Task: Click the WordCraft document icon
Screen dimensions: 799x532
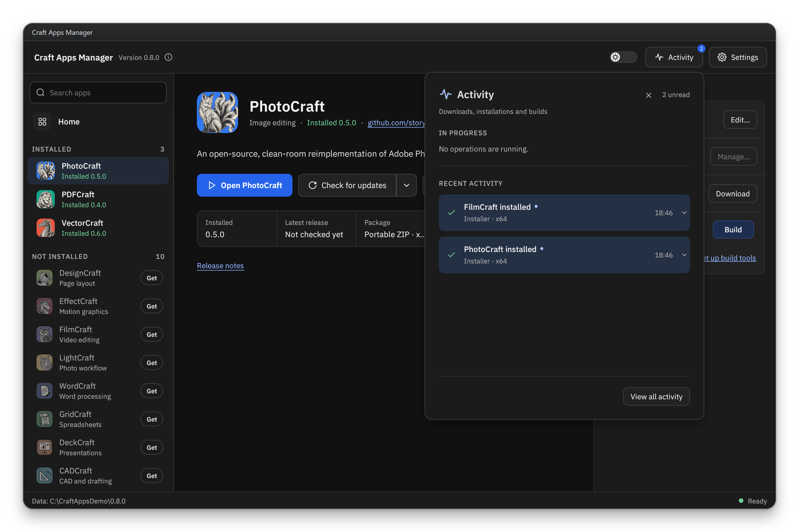Action: 45,391
